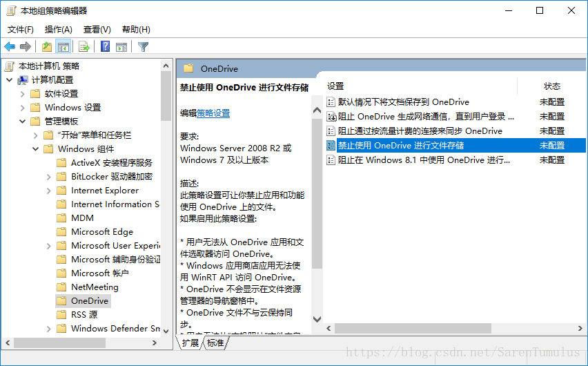This screenshot has height=366, width=588.
Task: Expand the Internet Explorer tree node
Action: (x=49, y=191)
